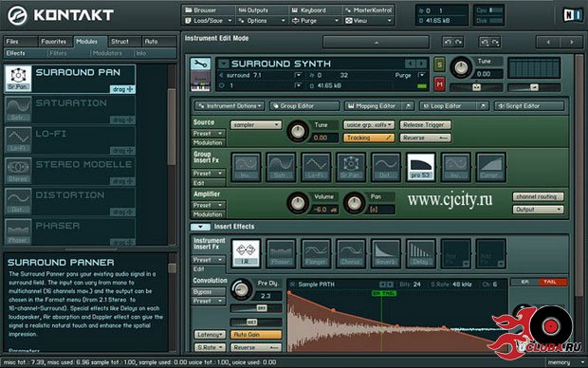Open the Output dropdown in Amplifier

point(538,210)
